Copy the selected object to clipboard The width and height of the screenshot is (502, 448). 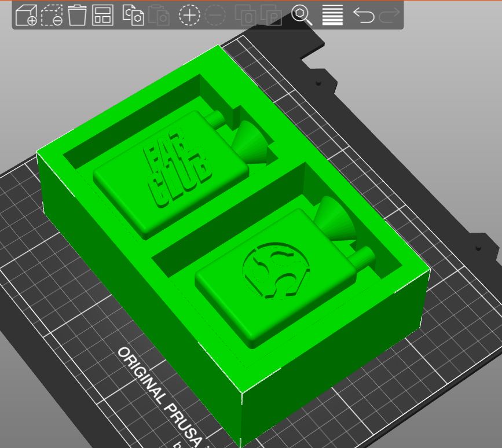click(x=134, y=15)
